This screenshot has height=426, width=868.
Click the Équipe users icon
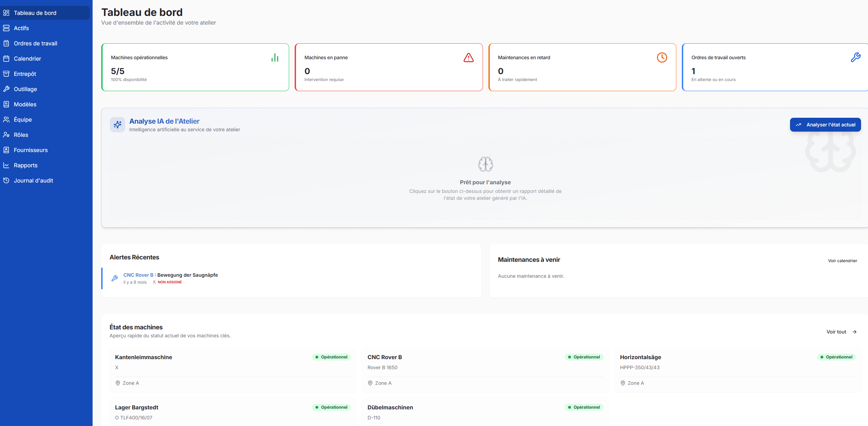[x=6, y=119]
